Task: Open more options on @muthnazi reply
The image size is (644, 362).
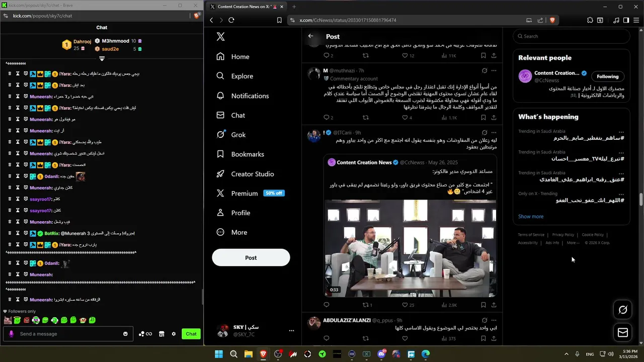Action: [x=494, y=71]
